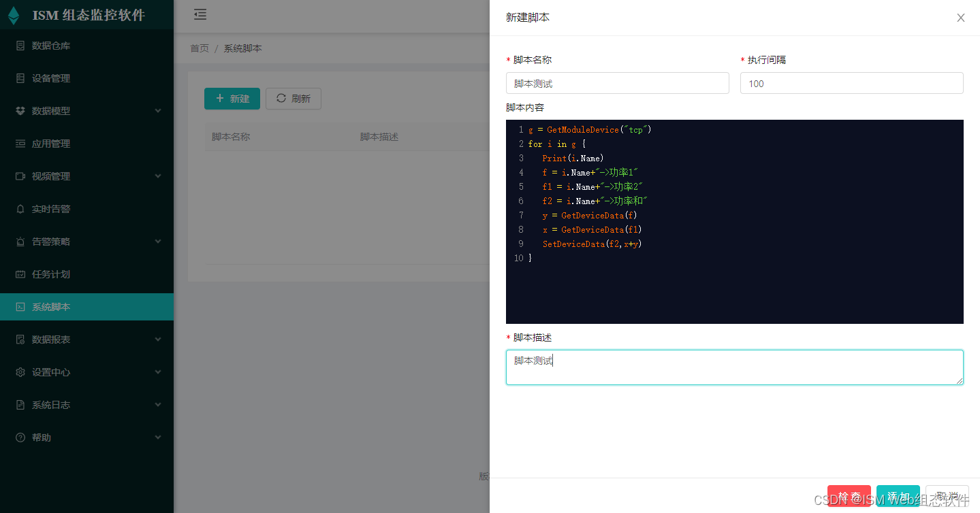
Task: Click the 数据模型 sidebar icon
Action: [x=20, y=111]
